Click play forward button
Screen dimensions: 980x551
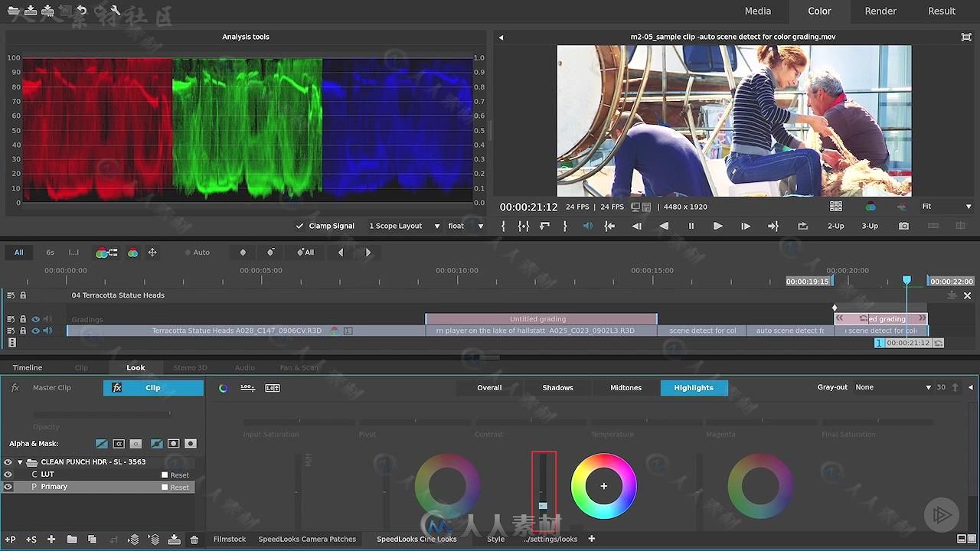pos(717,226)
